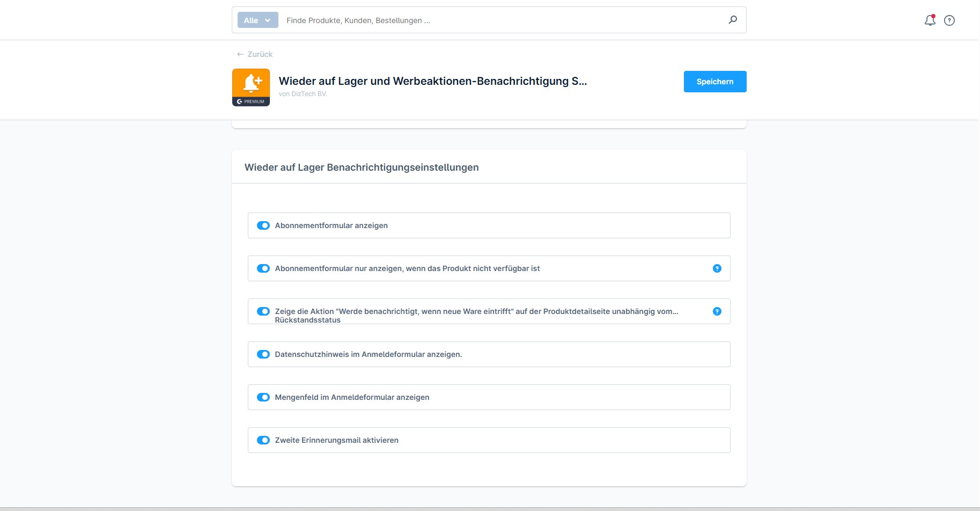Disable 'Abonnementformular nur anzeigen, wenn' switch

point(263,268)
